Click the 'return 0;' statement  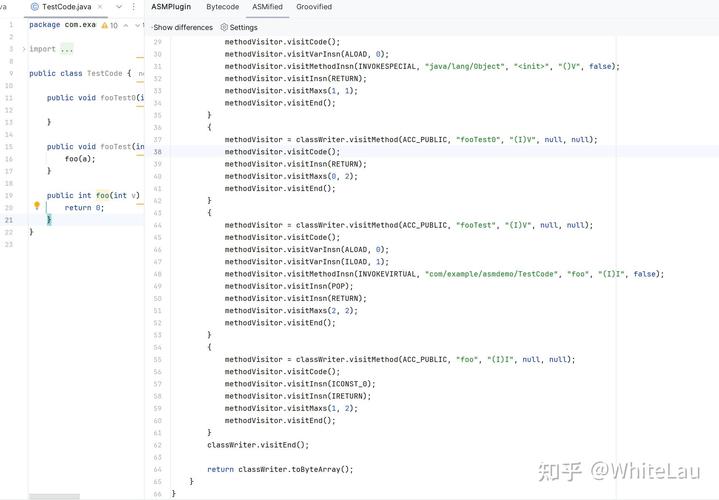84,208
